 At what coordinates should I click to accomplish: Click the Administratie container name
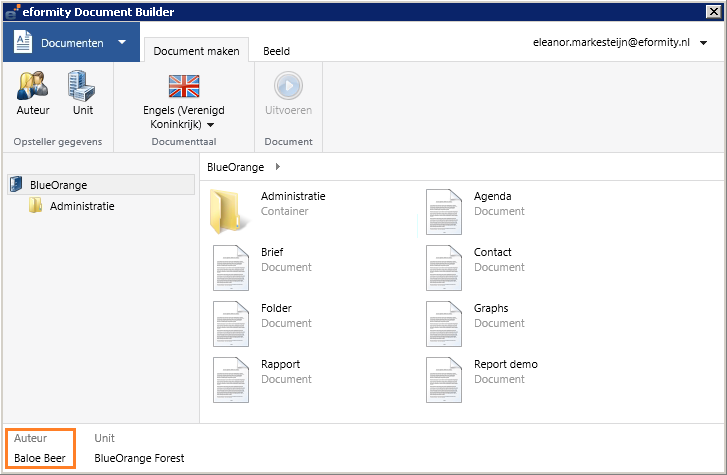[x=293, y=196]
